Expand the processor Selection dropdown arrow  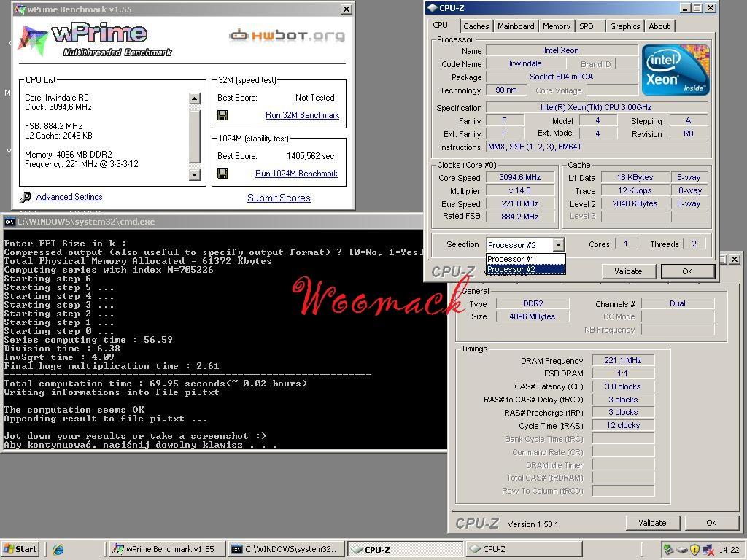point(558,245)
